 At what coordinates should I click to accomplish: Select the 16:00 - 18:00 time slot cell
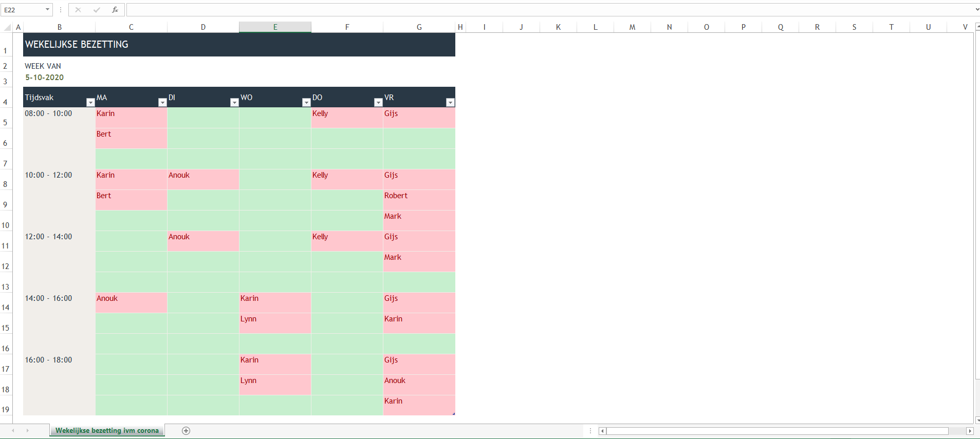click(59, 364)
